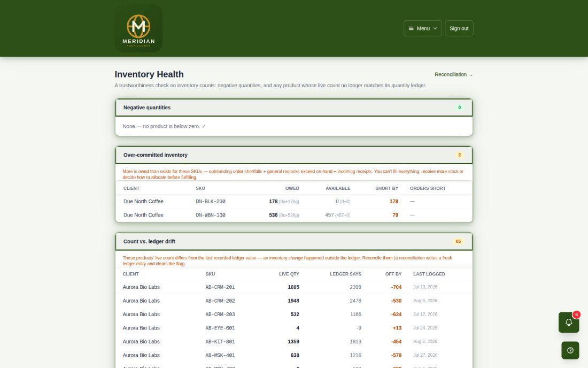Click Off By value -578
Image resolution: width=588 pixels, height=368 pixels.
(x=396, y=355)
